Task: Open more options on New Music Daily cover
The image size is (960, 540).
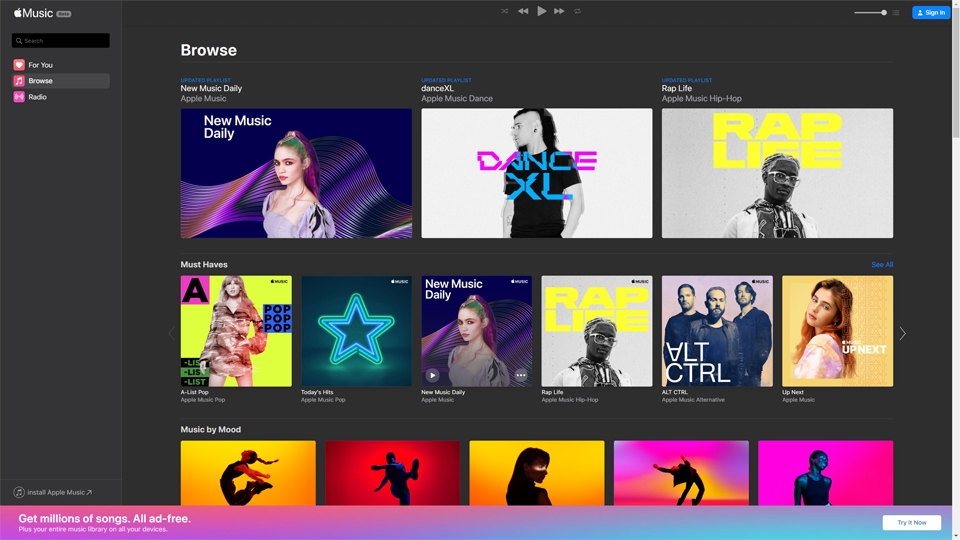Action: 520,375
